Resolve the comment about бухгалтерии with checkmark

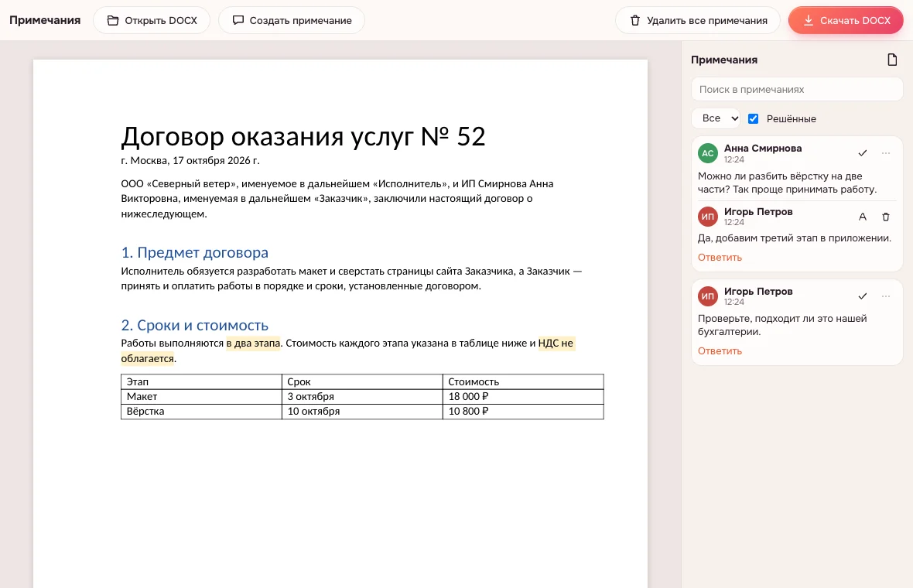(863, 296)
